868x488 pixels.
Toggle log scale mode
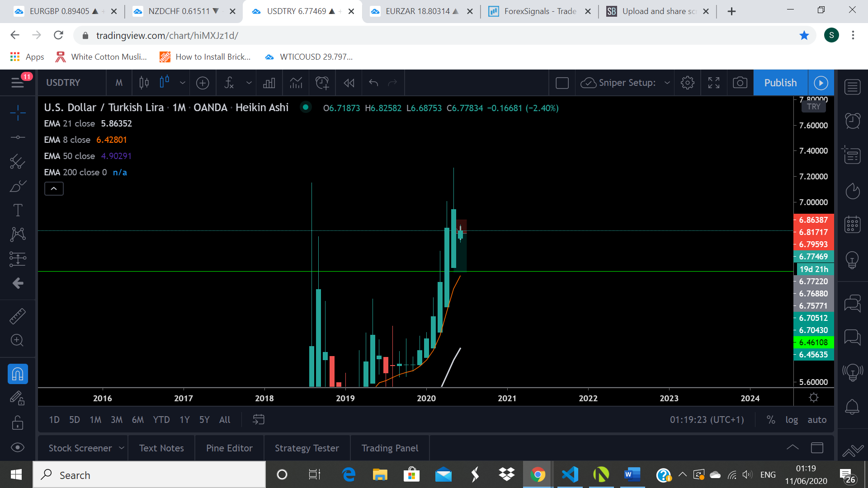coord(792,420)
